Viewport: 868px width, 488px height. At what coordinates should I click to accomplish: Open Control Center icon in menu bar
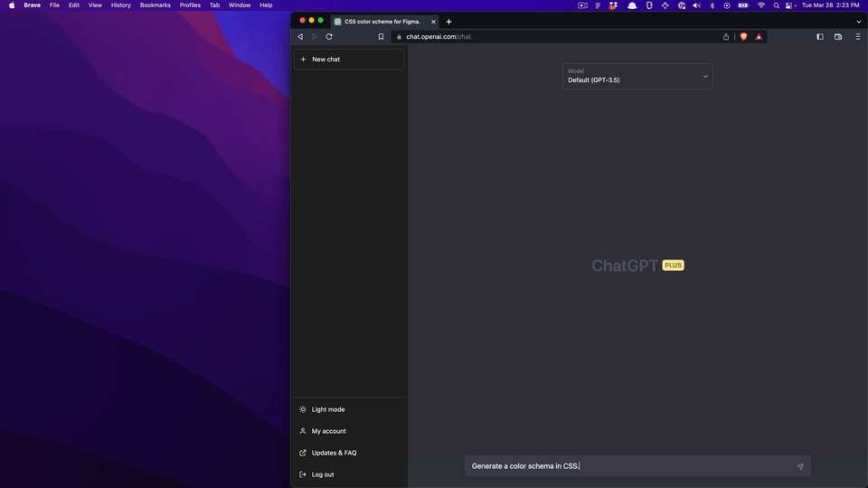tap(790, 5)
